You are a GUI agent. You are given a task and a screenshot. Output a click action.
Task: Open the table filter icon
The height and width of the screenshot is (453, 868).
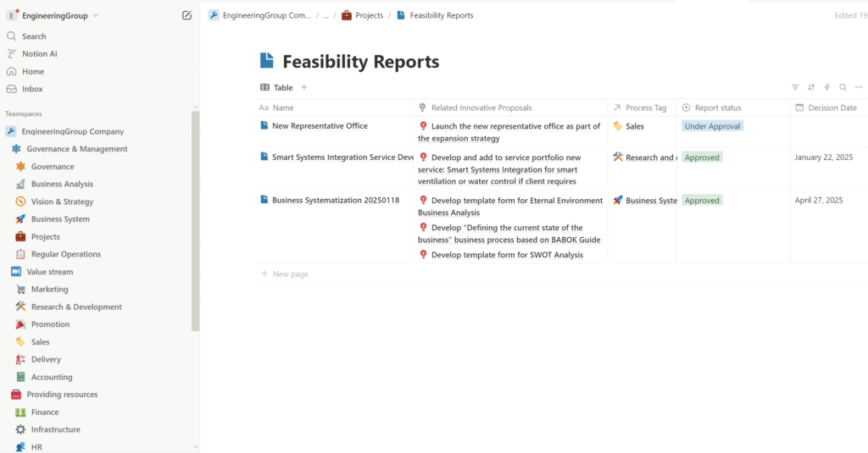pyautogui.click(x=795, y=87)
